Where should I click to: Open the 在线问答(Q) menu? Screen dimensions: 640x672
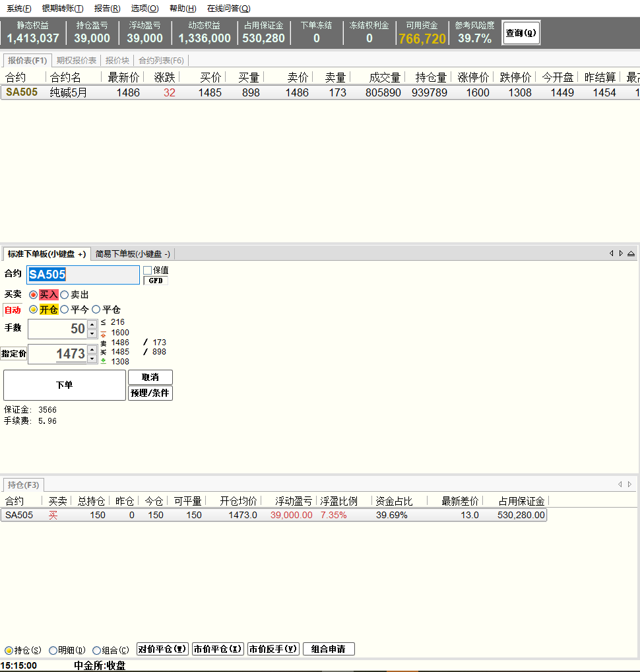click(229, 9)
